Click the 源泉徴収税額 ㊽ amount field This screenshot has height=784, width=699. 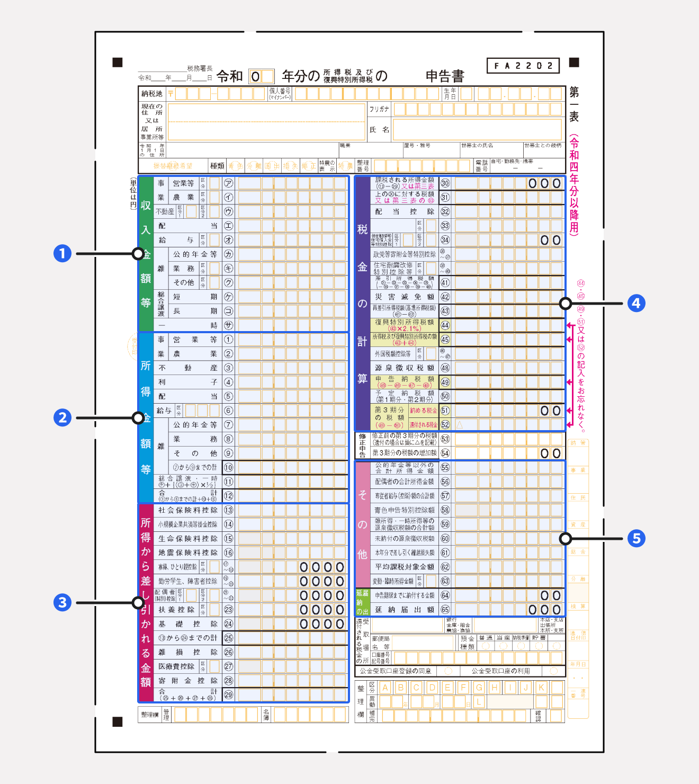[509, 368]
